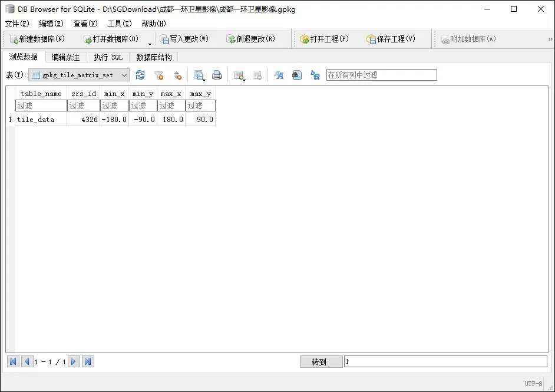Click the refresh table data icon
555x392 pixels.
(140, 75)
